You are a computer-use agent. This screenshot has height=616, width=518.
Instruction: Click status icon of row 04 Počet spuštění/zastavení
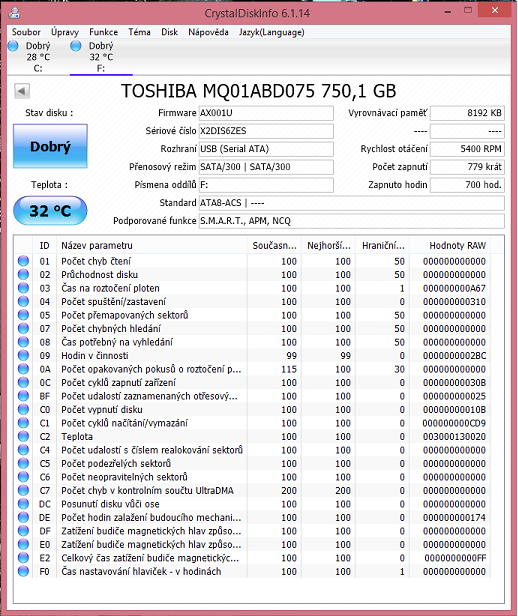click(x=24, y=301)
